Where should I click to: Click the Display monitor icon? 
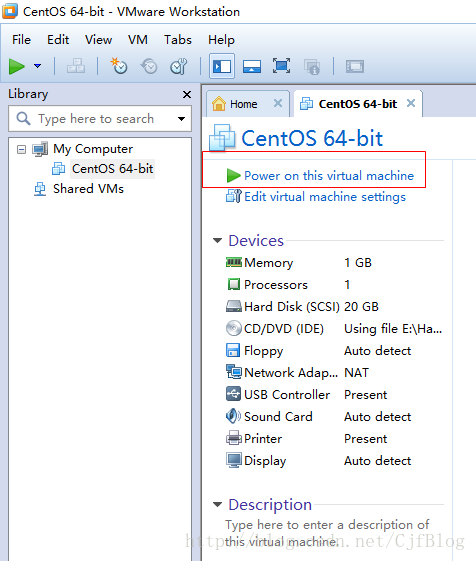coord(234,460)
